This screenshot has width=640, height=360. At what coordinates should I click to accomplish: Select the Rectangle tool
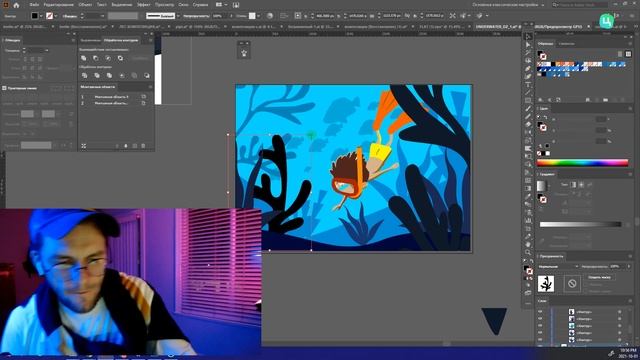528,100
